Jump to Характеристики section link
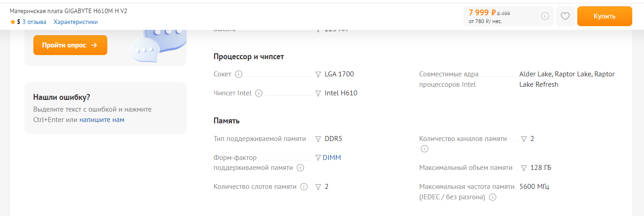The height and width of the screenshot is (216, 644). [76, 22]
